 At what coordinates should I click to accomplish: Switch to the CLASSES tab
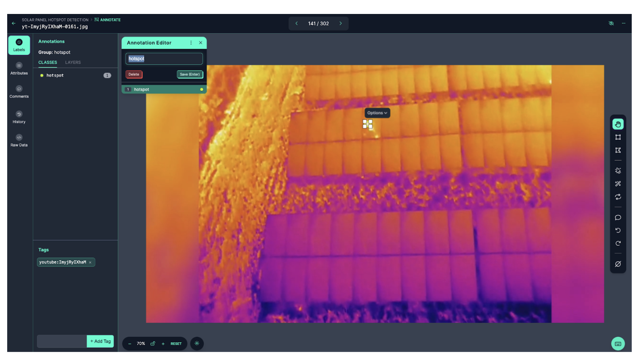pos(48,62)
